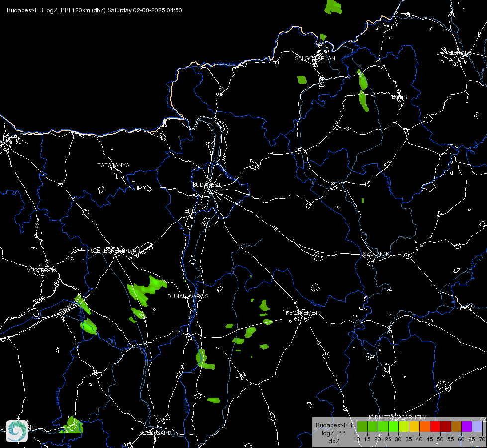487x448 pixels.
Task: Click the legend 'Budapest-HR' text
Action: pos(334,425)
